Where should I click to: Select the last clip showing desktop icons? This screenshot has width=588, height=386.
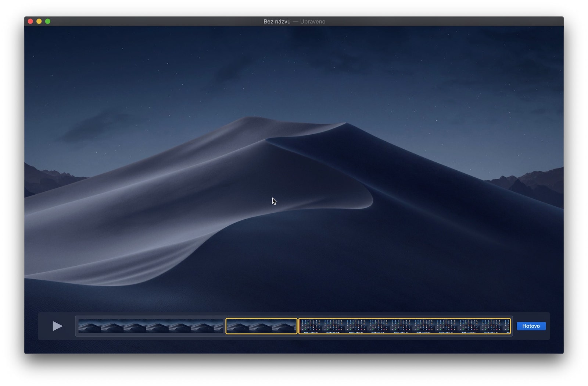pyautogui.click(x=405, y=326)
